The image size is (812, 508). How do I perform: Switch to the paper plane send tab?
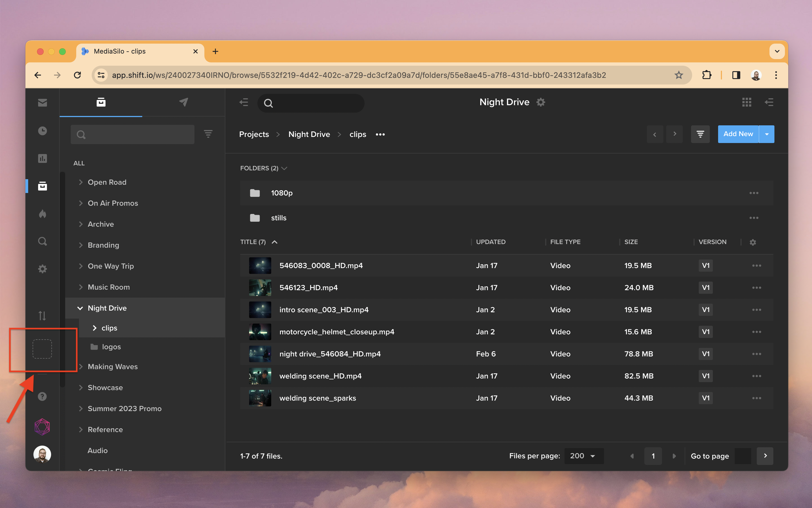[x=183, y=102]
